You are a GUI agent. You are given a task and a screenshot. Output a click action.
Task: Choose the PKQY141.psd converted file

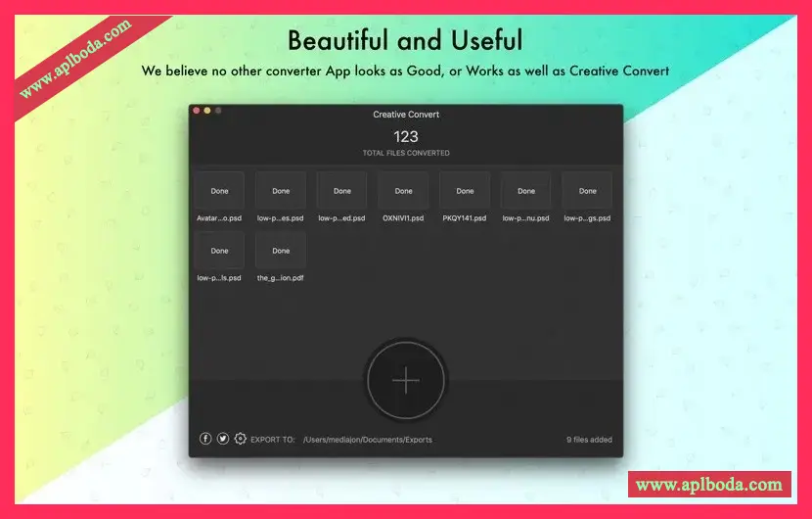pyautogui.click(x=465, y=191)
